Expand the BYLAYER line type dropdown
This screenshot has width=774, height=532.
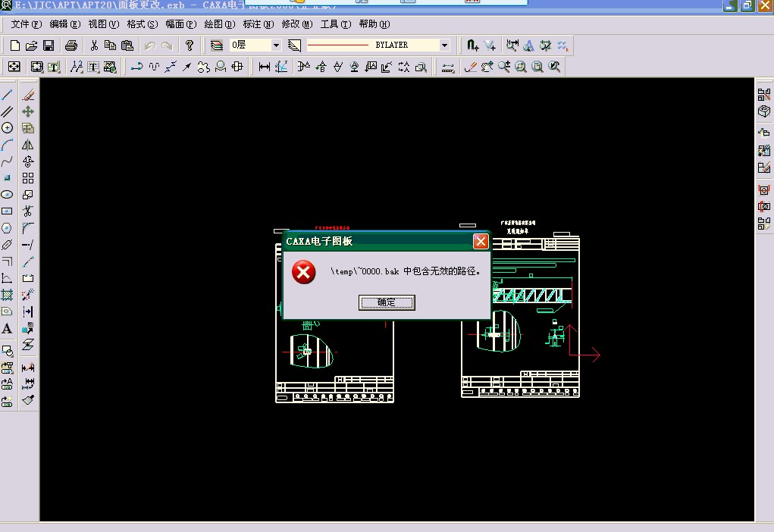444,45
